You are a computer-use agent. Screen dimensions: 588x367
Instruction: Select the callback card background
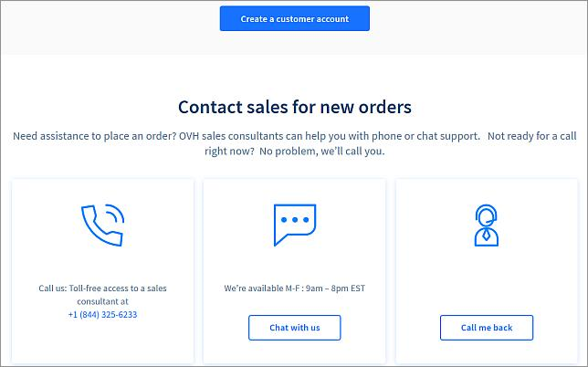tap(487, 270)
